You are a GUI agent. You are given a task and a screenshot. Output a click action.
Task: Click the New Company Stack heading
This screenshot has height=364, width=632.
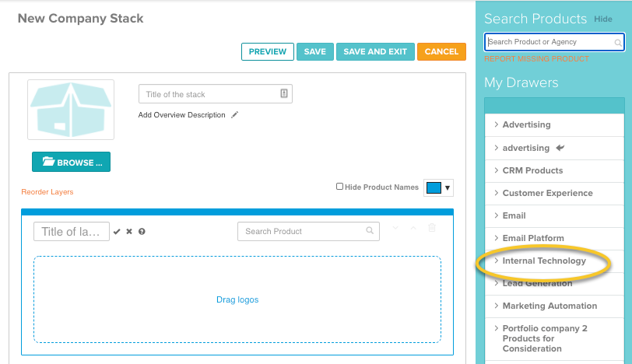point(81,18)
